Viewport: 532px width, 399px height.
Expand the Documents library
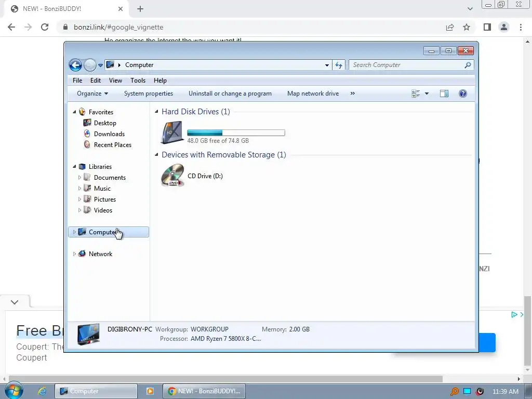point(79,178)
